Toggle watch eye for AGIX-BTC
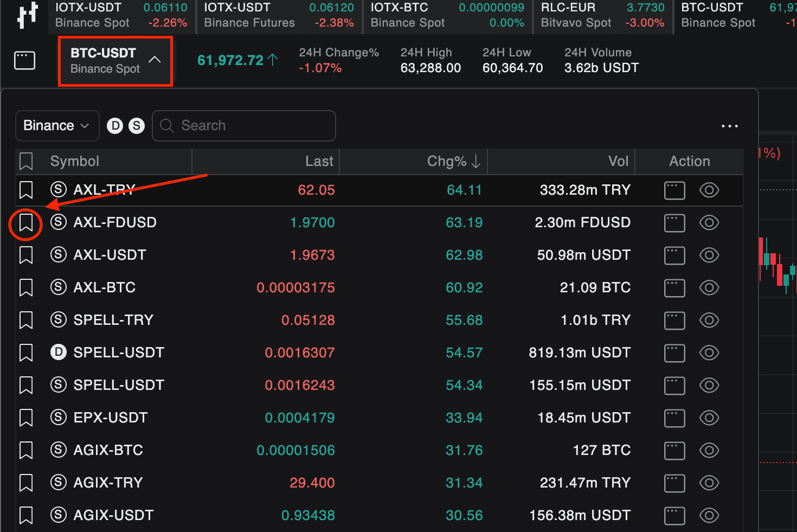797x532 pixels. [x=709, y=451]
